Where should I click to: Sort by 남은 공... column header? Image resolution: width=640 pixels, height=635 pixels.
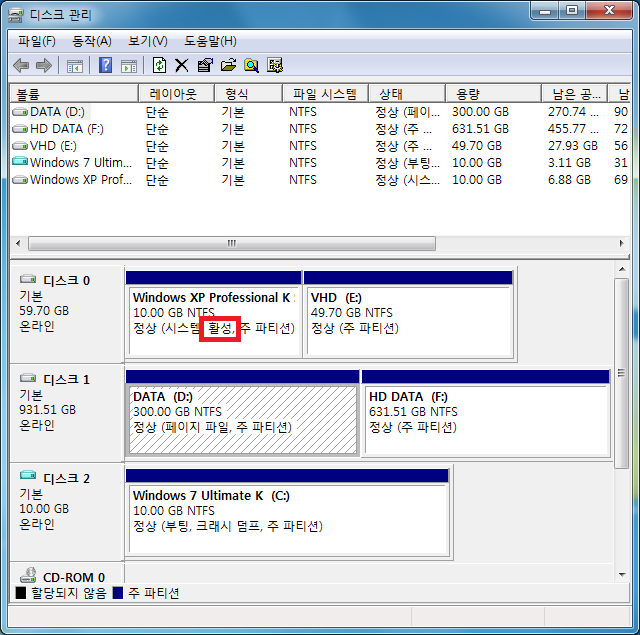click(574, 94)
